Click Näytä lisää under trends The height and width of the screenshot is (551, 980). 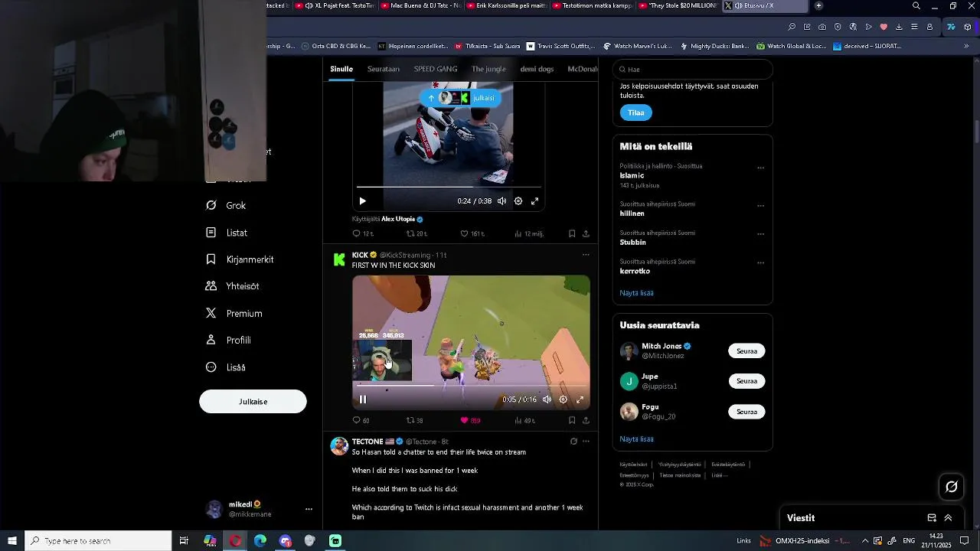[636, 293]
